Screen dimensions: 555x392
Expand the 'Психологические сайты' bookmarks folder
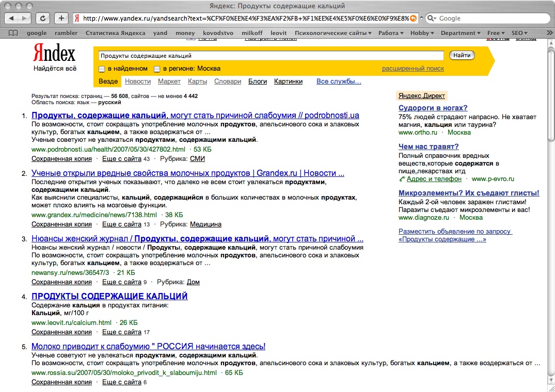tap(333, 33)
